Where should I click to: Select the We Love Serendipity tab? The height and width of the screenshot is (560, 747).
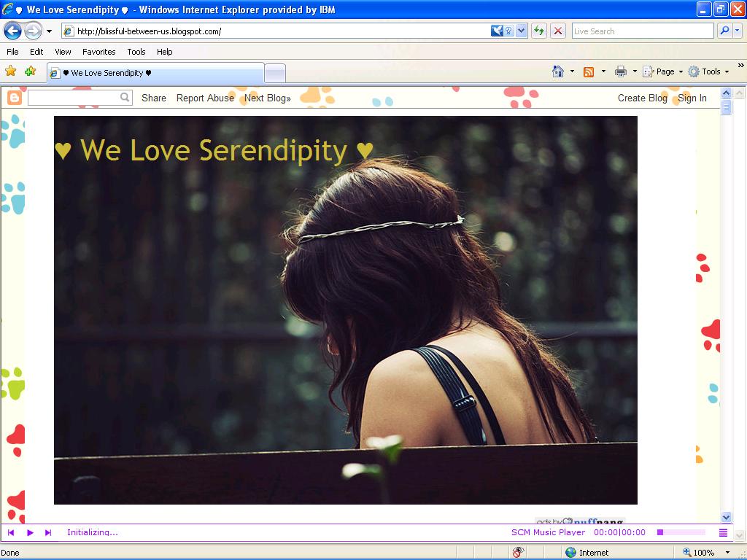click(155, 73)
